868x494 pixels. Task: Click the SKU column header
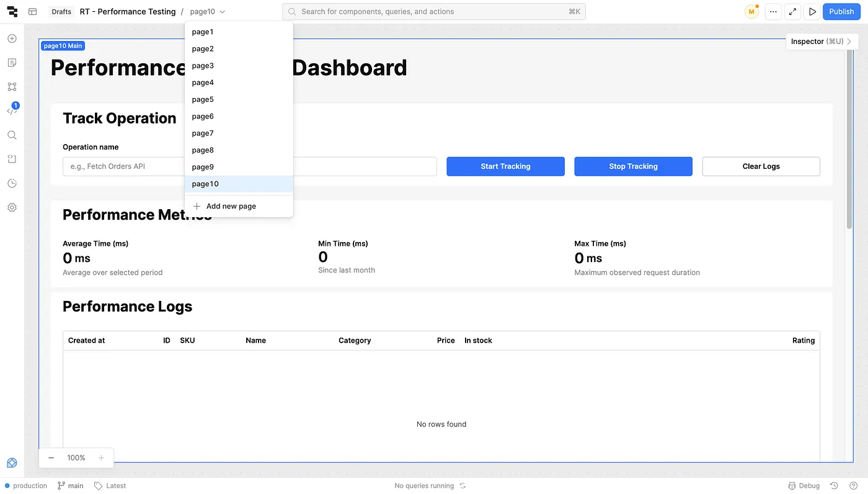(x=187, y=341)
